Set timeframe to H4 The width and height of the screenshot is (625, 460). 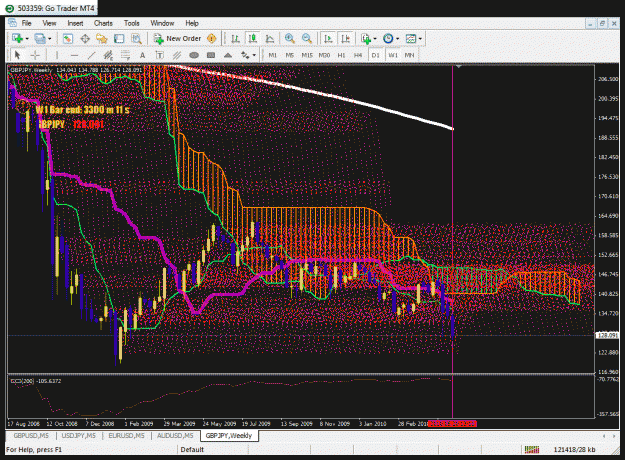[x=358, y=55]
